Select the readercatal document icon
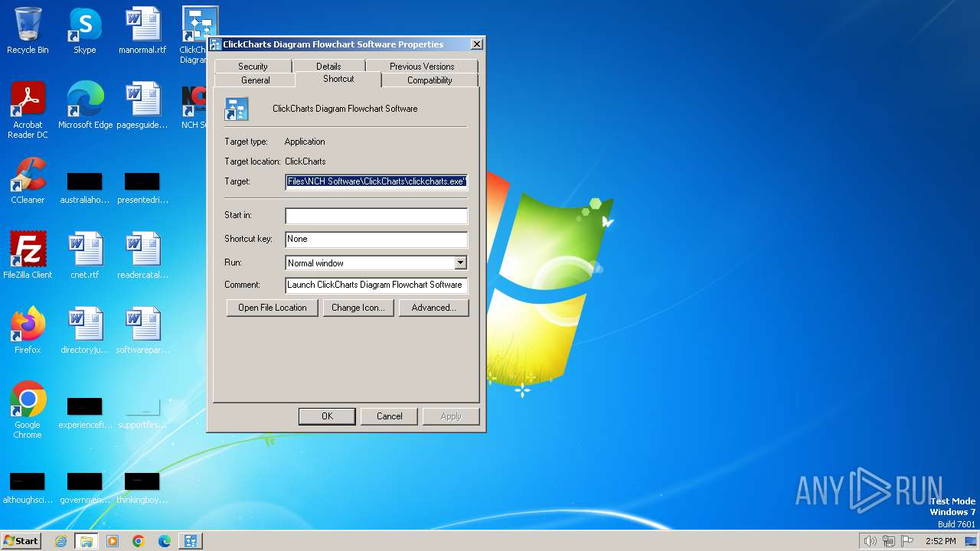980x551 pixels. click(x=142, y=256)
